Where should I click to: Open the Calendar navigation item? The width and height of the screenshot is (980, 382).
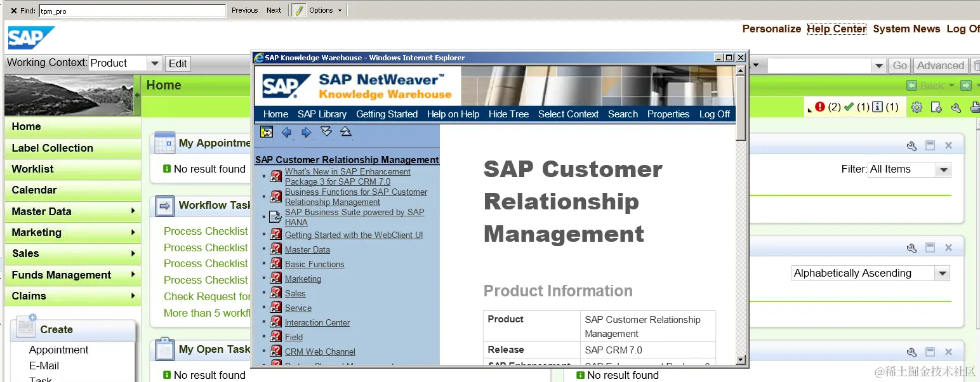(x=72, y=190)
